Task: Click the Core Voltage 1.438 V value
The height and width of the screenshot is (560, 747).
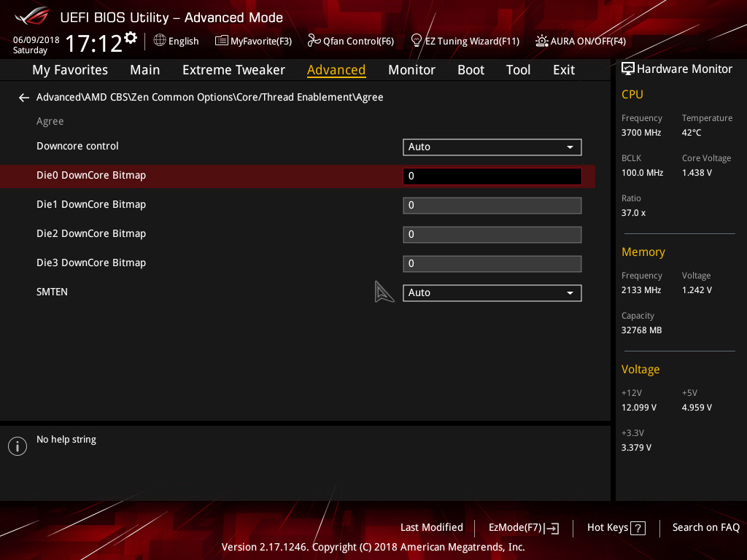Action: (697, 173)
